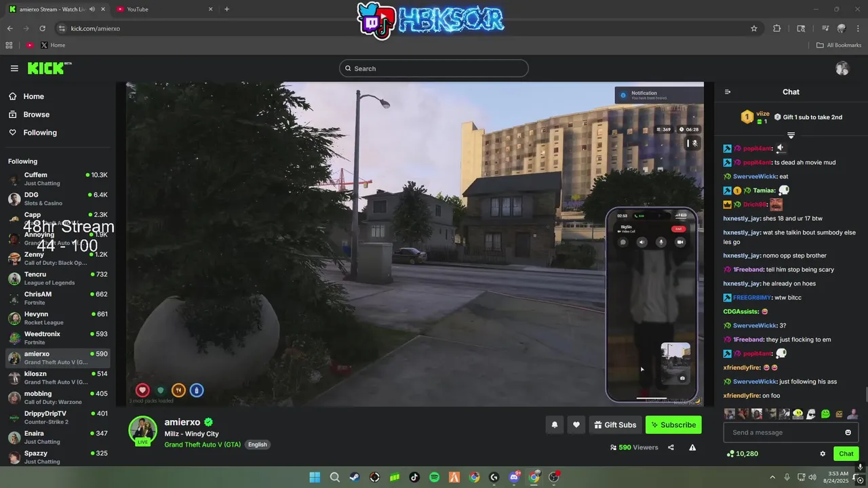This screenshot has width=868, height=488.
Task: Click the green Chat send button
Action: (846, 454)
